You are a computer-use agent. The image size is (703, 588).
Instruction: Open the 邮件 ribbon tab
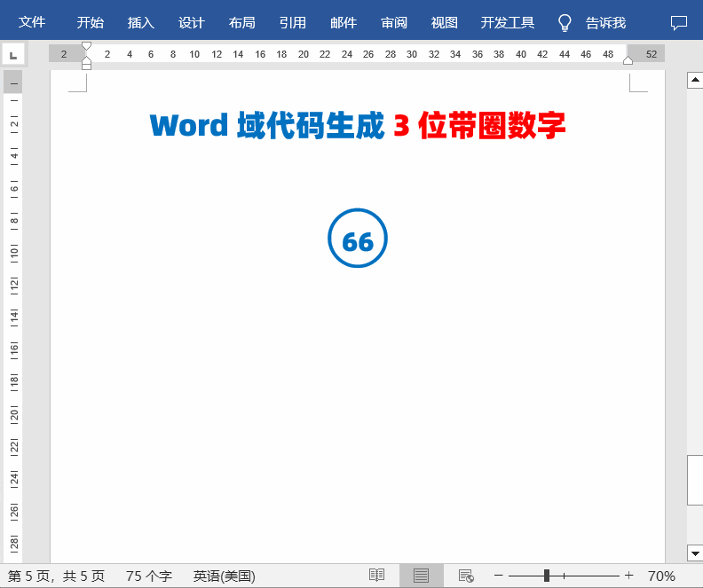344,22
